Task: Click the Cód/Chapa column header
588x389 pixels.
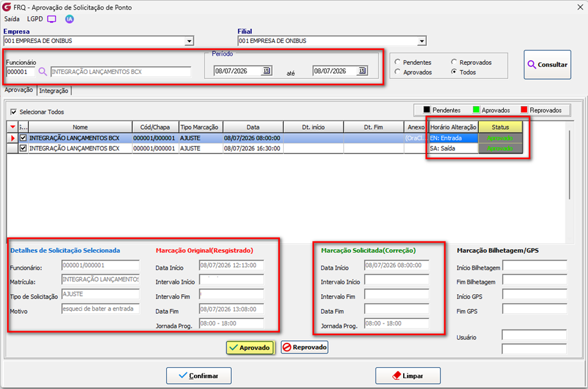Action: tap(155, 127)
